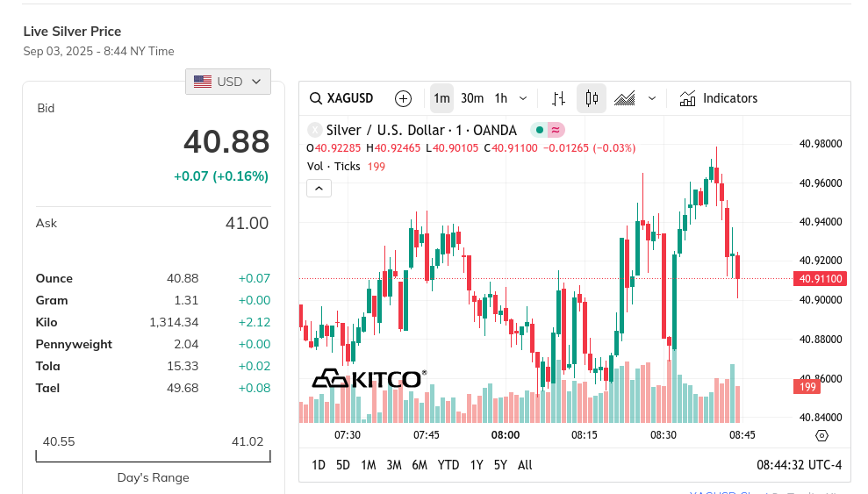Click the green market status dot
868x494 pixels.
pyautogui.click(x=539, y=130)
